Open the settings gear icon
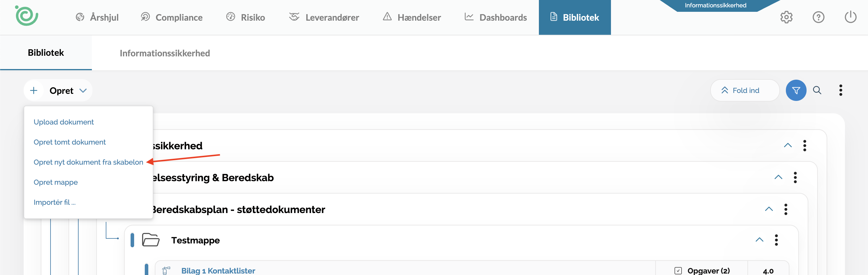Image resolution: width=868 pixels, height=275 pixels. 786,17
